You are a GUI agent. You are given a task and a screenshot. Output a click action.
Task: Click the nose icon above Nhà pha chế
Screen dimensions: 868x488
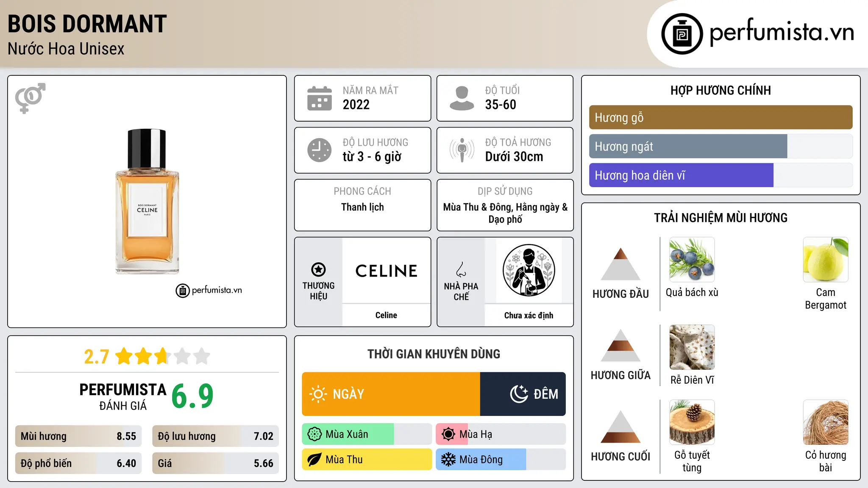click(x=461, y=269)
